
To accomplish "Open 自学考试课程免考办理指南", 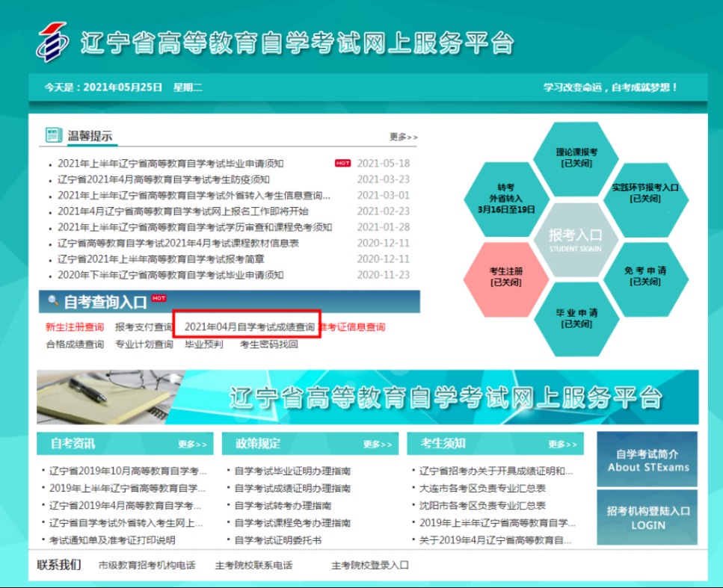I will (x=292, y=523).
